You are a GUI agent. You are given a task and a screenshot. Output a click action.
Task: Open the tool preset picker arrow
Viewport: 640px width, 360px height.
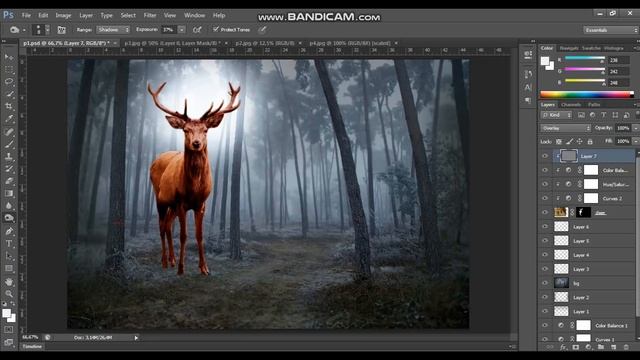point(24,30)
